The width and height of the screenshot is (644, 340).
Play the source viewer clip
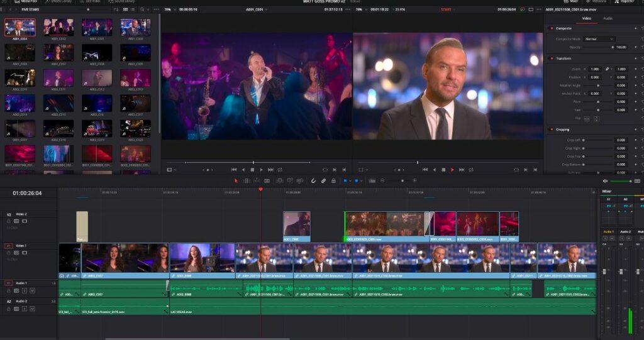pos(261,170)
